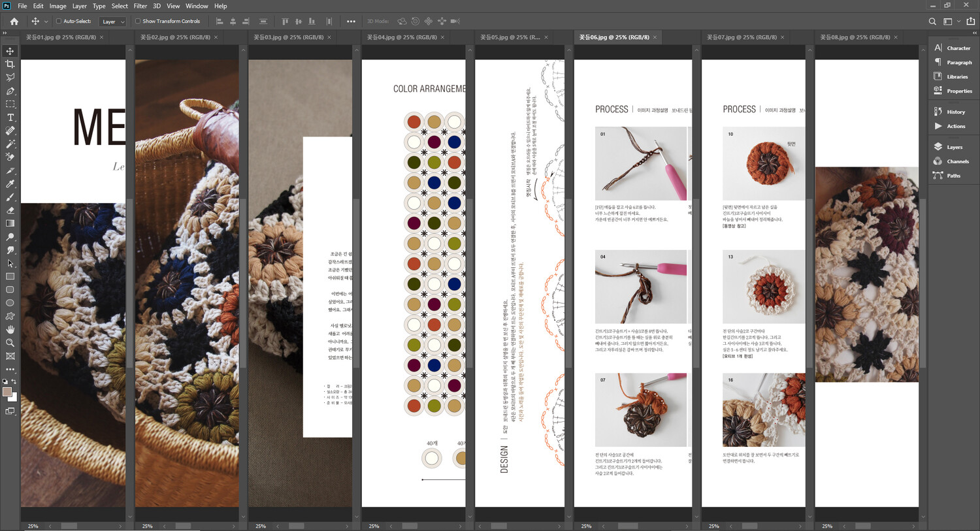This screenshot has height=531, width=980.
Task: Open the Layers panel
Action: [954, 147]
